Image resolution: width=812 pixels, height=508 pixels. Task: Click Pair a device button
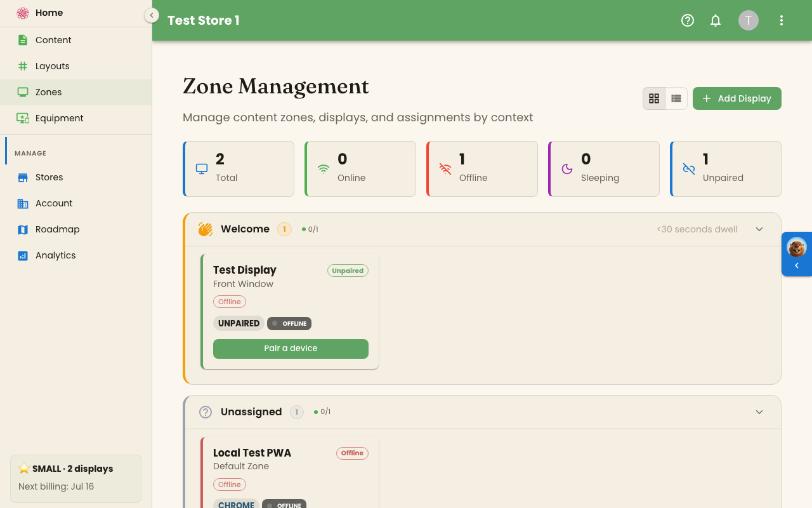tap(291, 349)
